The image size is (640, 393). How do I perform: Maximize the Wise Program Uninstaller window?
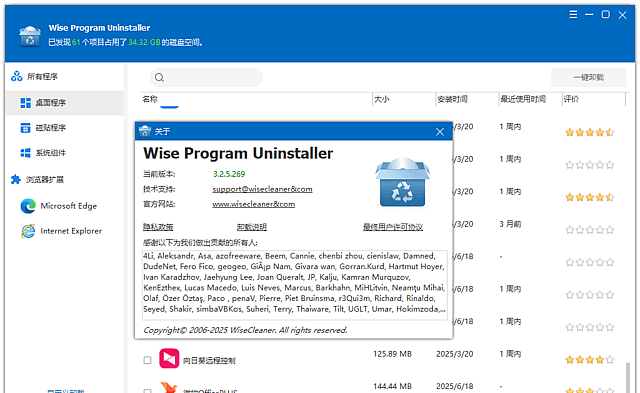point(606,15)
